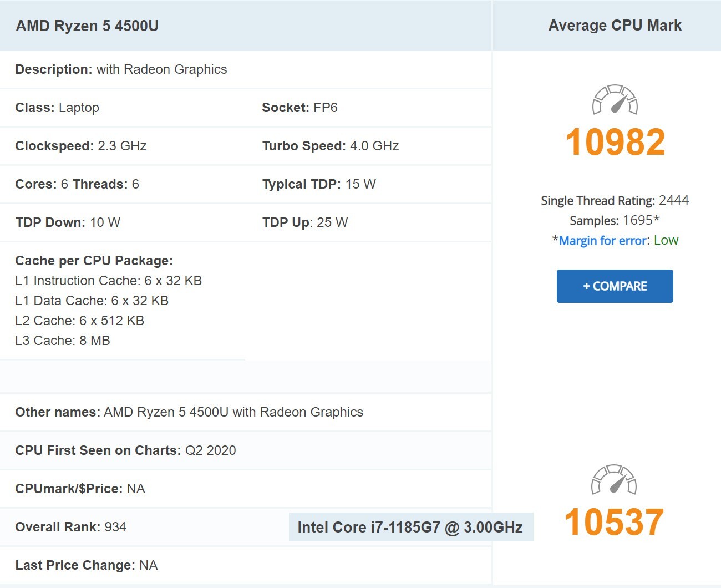Click the Overall Rank: 934 row
The height and width of the screenshot is (588, 721).
pos(246,527)
